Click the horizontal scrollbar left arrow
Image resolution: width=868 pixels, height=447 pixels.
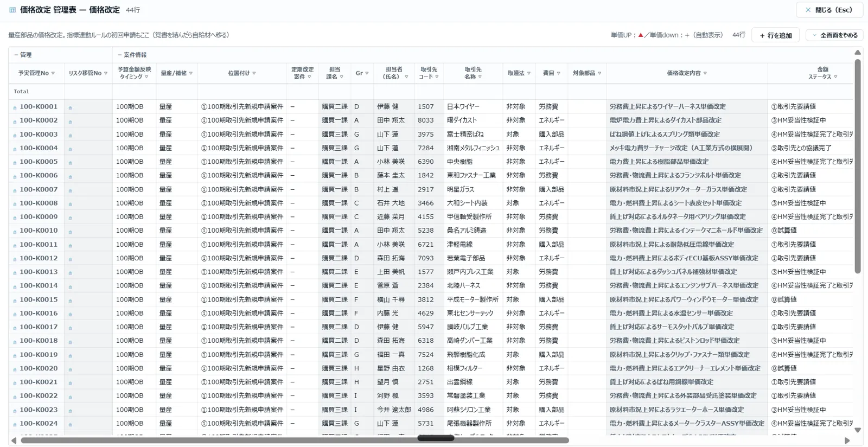coord(14,440)
